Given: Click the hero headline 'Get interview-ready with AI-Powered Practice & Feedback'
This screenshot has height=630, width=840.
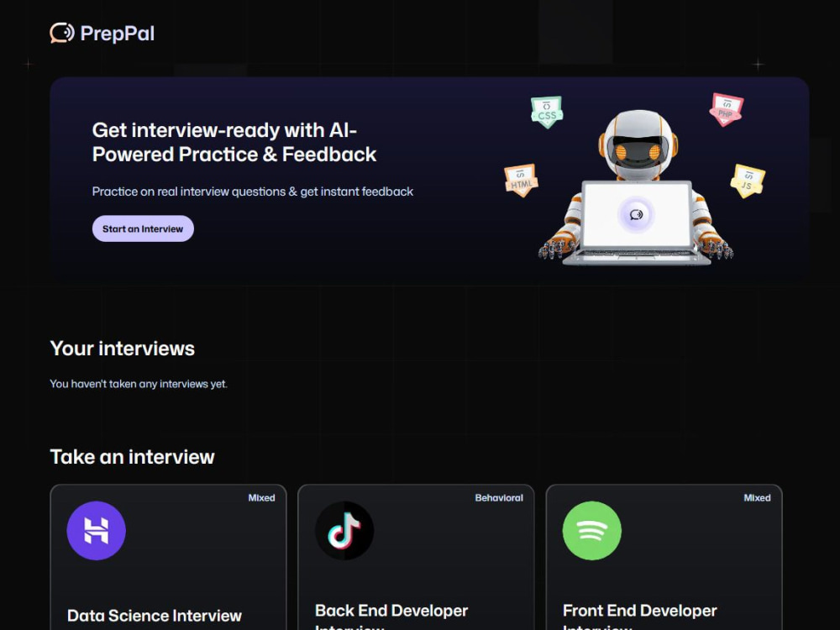Looking at the screenshot, I should (234, 142).
